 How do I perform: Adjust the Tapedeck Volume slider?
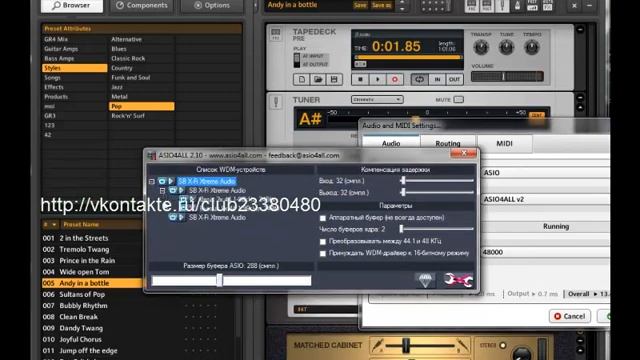(x=507, y=76)
